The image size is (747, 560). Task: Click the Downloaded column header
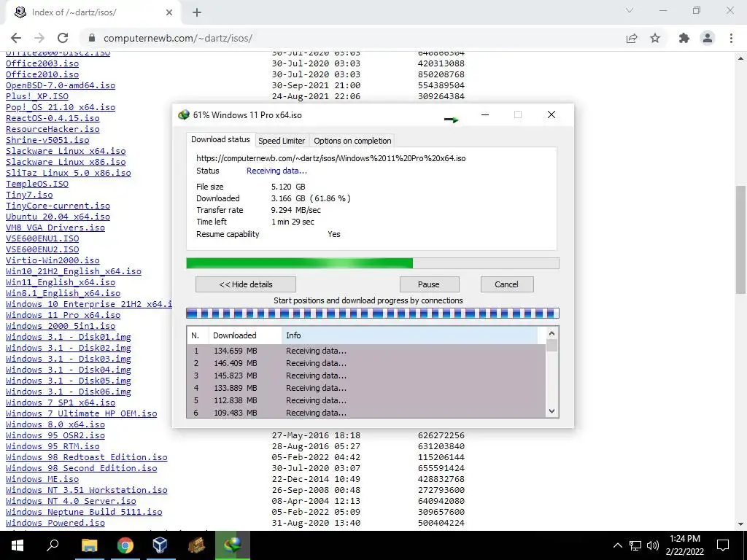tap(245, 335)
